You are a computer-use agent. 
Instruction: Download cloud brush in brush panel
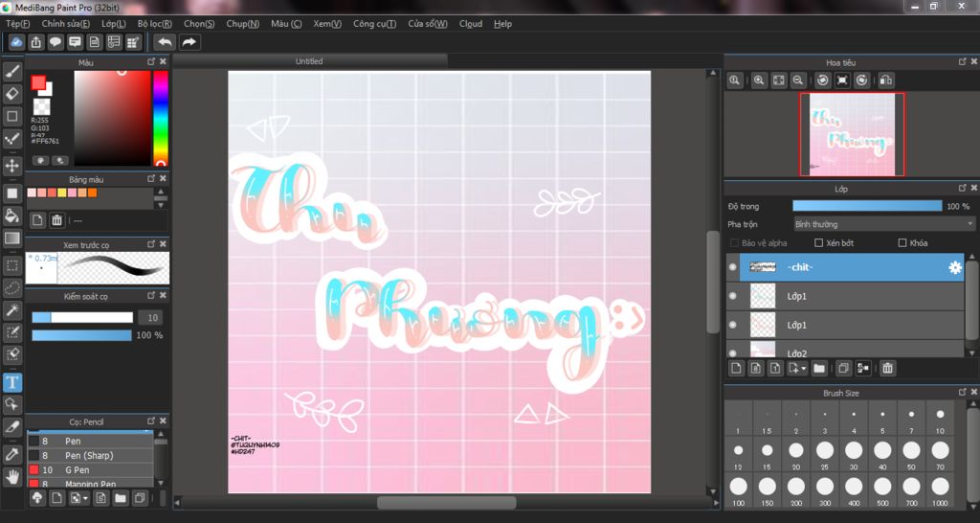point(37,498)
